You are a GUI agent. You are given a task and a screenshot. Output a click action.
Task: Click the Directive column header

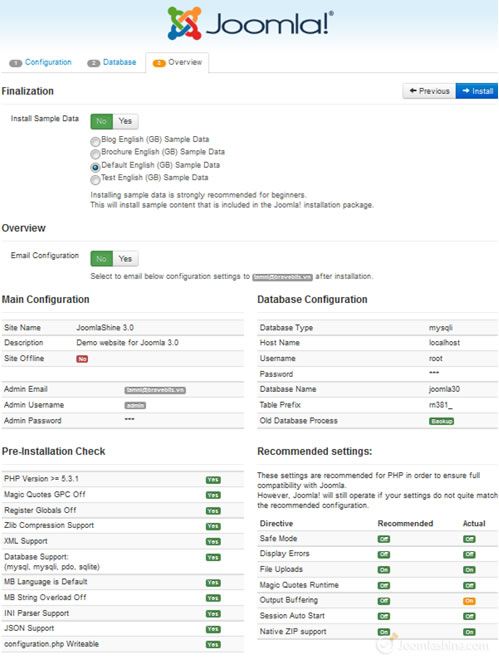coord(276,523)
